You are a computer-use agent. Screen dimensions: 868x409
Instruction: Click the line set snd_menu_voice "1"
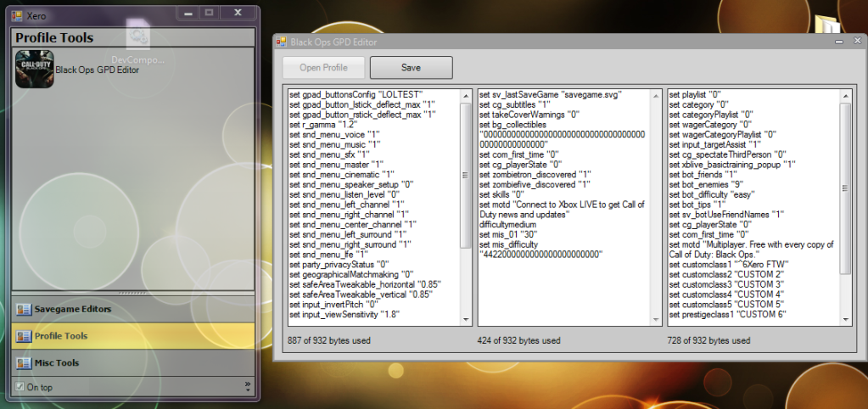pos(333,134)
